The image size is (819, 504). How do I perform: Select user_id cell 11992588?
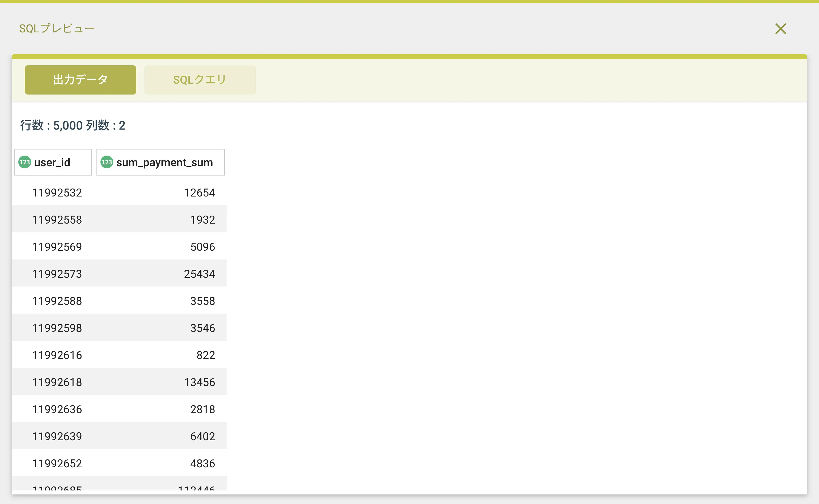pyautogui.click(x=57, y=301)
